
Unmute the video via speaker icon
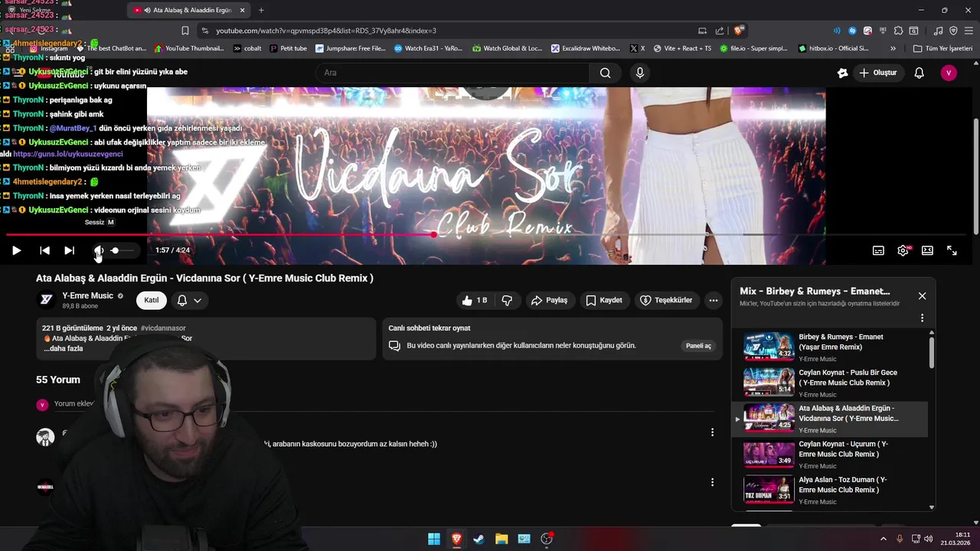pos(98,250)
